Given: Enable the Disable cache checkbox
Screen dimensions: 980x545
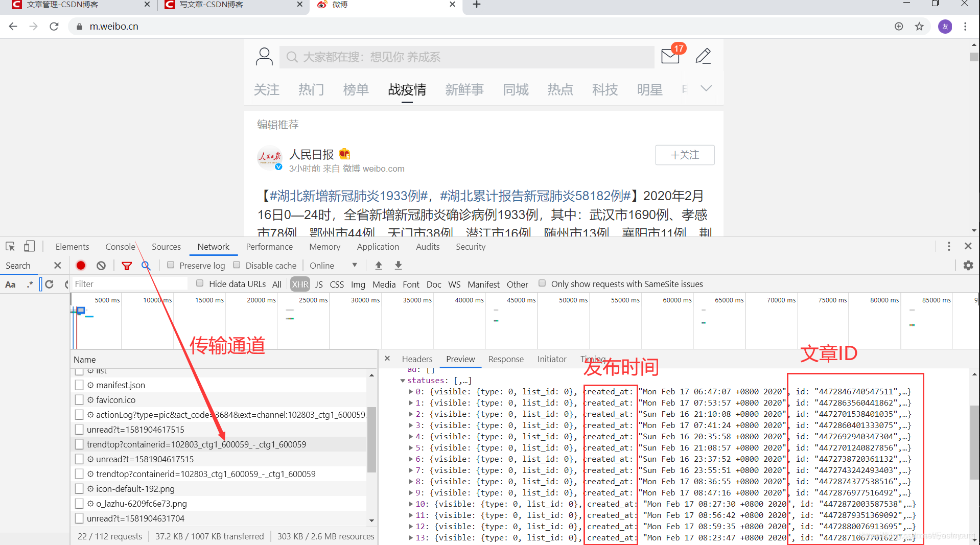Looking at the screenshot, I should point(237,265).
